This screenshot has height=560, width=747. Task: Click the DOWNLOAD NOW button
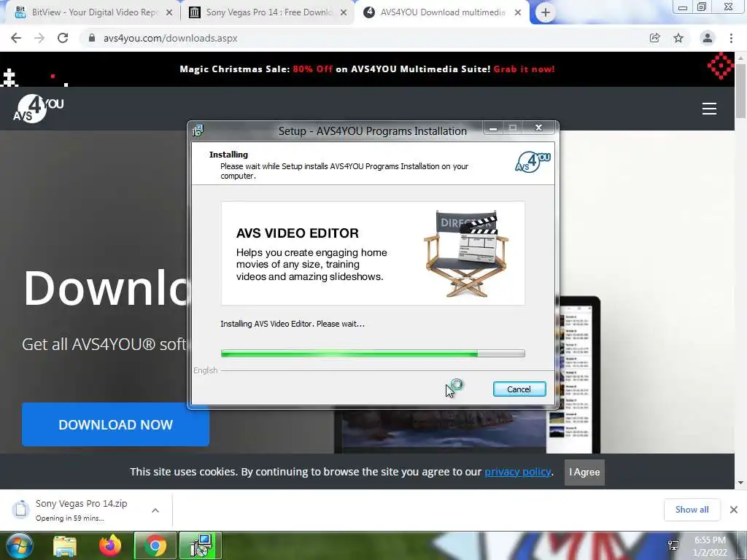tap(115, 424)
